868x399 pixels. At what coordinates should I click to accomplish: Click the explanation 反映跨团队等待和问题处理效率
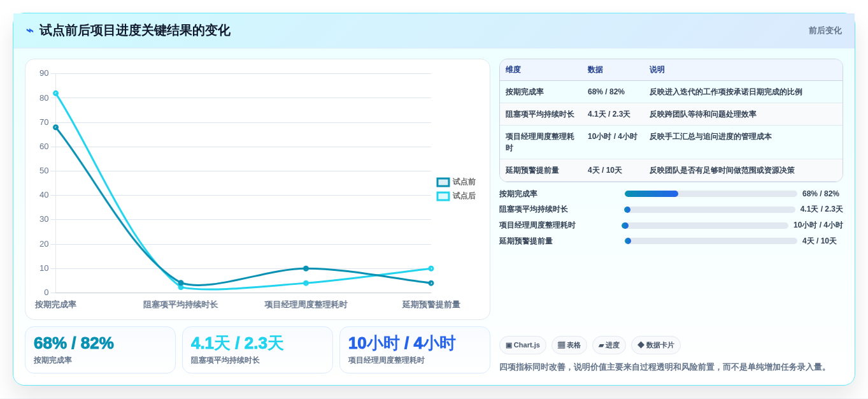coord(703,114)
